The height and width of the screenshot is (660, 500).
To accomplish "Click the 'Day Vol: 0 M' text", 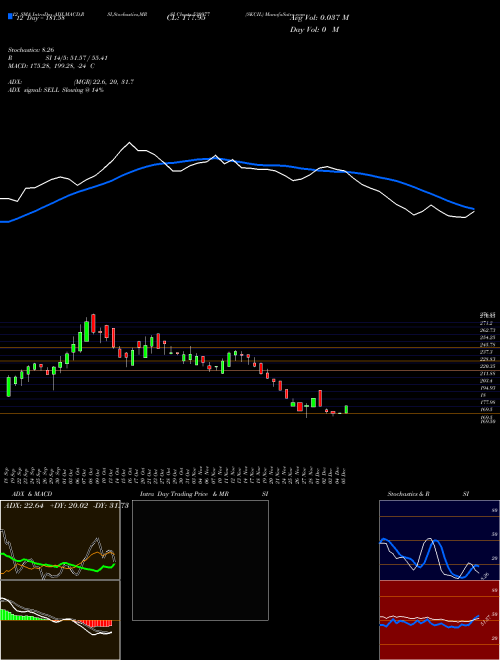I will click(x=314, y=29).
